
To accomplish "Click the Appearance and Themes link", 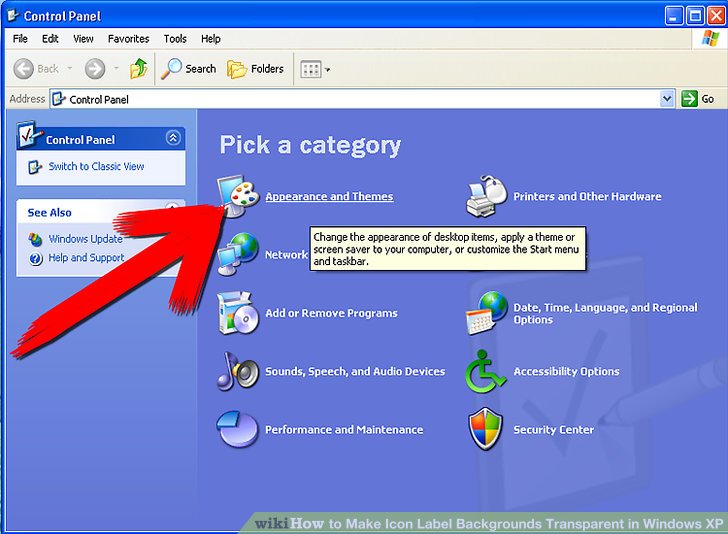I will 329,196.
